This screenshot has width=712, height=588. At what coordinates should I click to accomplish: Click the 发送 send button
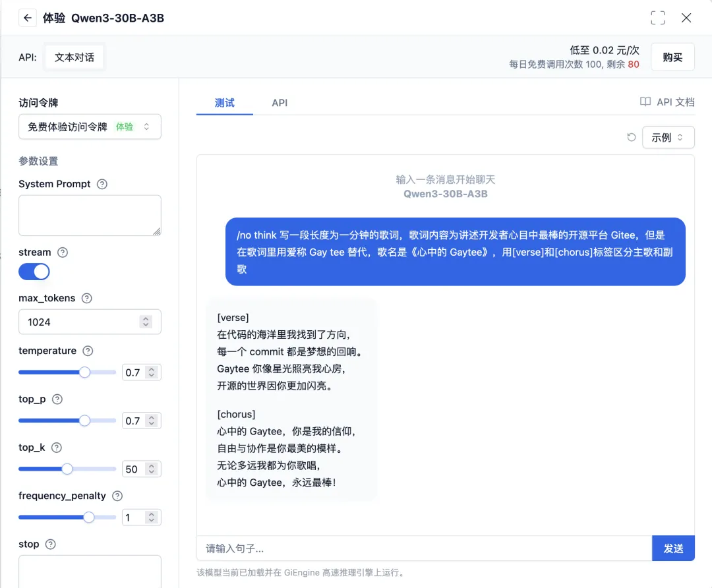[673, 548]
